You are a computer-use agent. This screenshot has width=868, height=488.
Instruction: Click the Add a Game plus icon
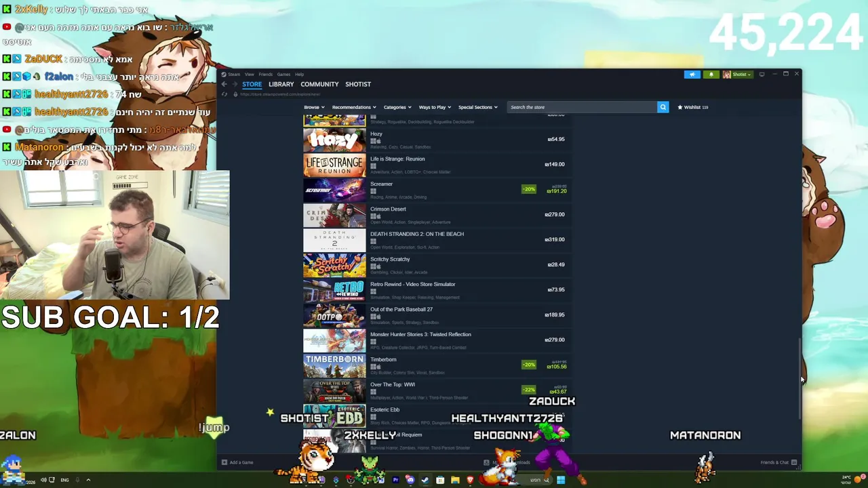click(x=224, y=462)
